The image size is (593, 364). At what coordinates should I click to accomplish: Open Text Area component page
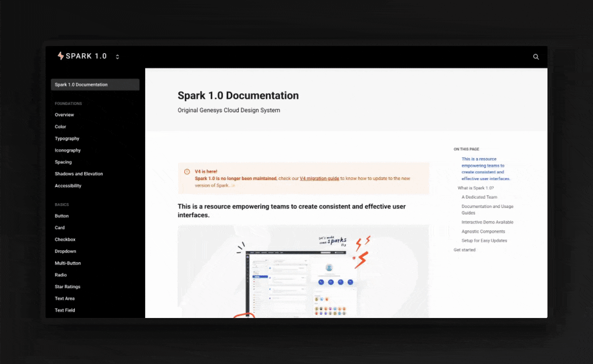(x=65, y=298)
